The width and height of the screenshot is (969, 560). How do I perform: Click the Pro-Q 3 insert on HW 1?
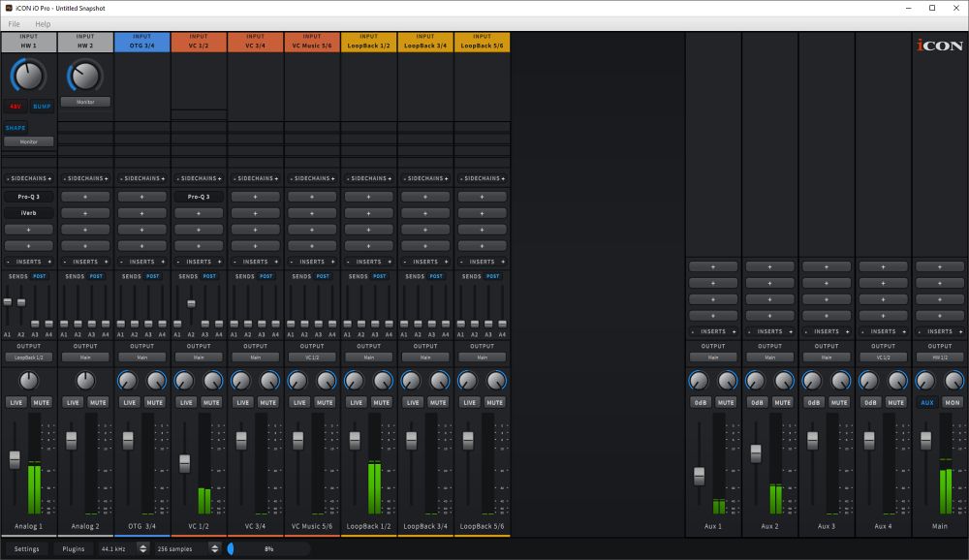28,197
